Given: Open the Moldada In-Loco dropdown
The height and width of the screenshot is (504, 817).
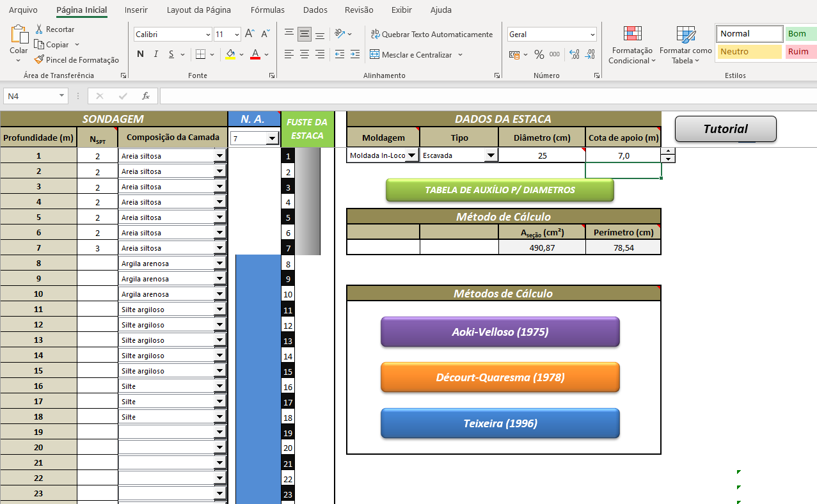Looking at the screenshot, I should click(412, 155).
